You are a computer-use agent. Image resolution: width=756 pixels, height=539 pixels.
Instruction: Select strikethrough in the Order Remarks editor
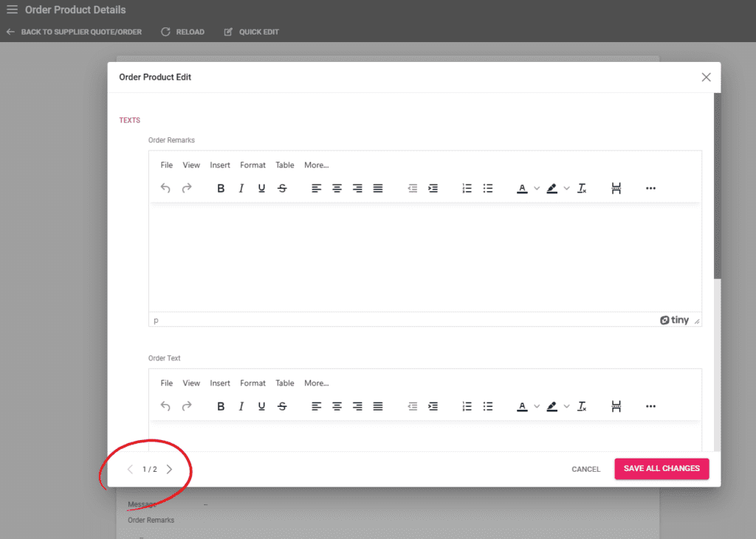[x=282, y=188]
